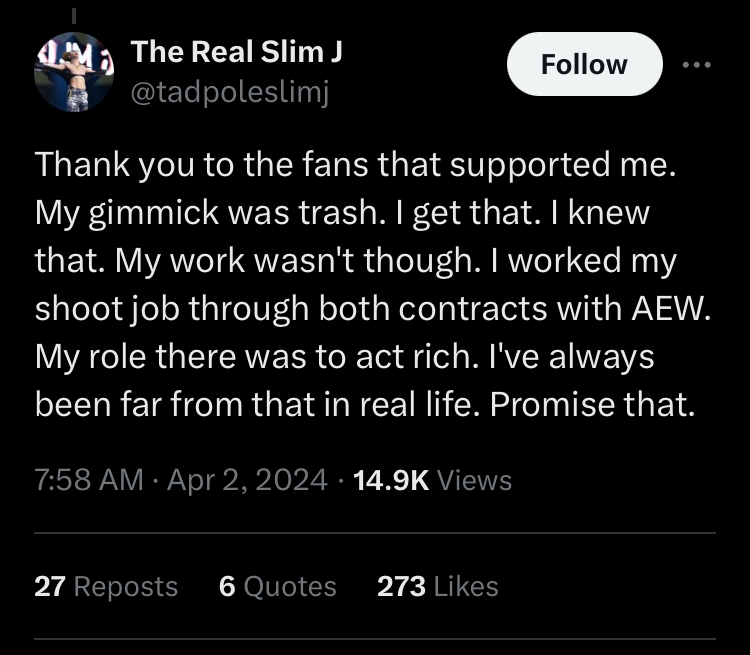Viewport: 750px width, 655px height.
Task: Click the tweet text starting Thank you
Action: 373,285
